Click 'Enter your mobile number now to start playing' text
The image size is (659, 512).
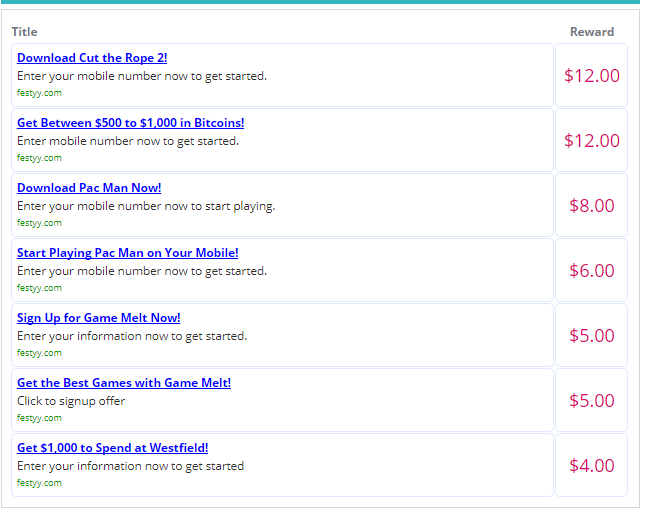tap(145, 206)
